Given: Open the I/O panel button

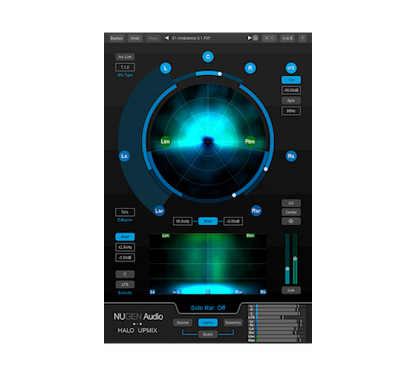Looking at the screenshot, I should pyautogui.click(x=291, y=203).
